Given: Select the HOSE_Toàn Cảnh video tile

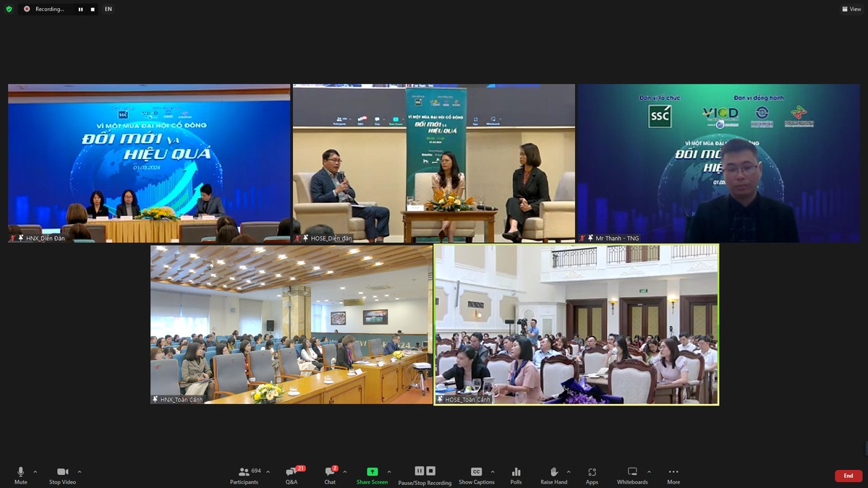Looking at the screenshot, I should point(576,324).
